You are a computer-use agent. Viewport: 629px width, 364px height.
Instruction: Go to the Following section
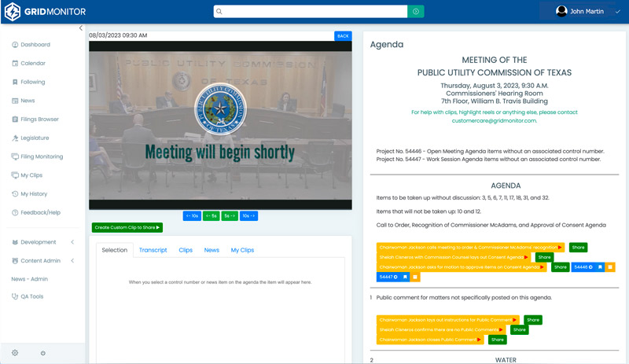[28, 82]
